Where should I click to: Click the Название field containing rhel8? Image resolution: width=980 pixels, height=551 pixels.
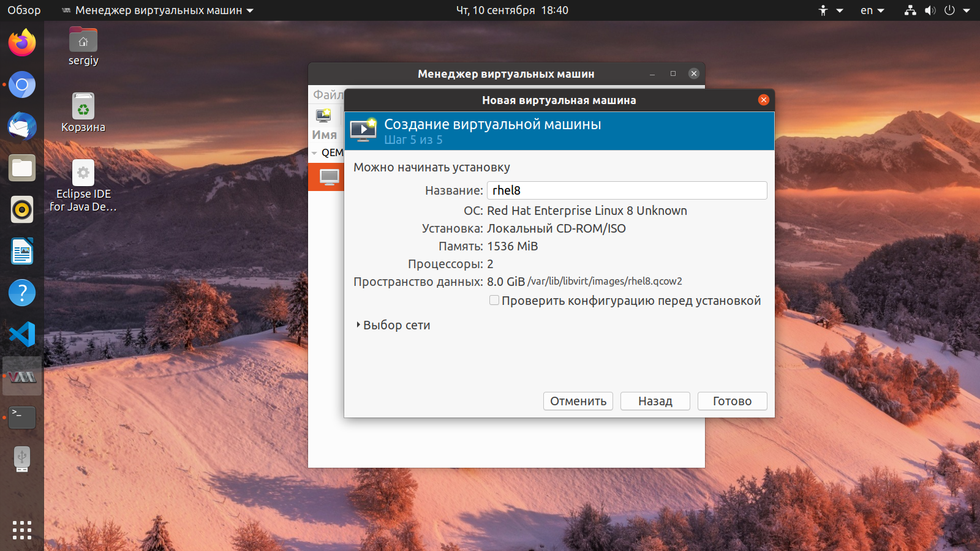click(627, 190)
